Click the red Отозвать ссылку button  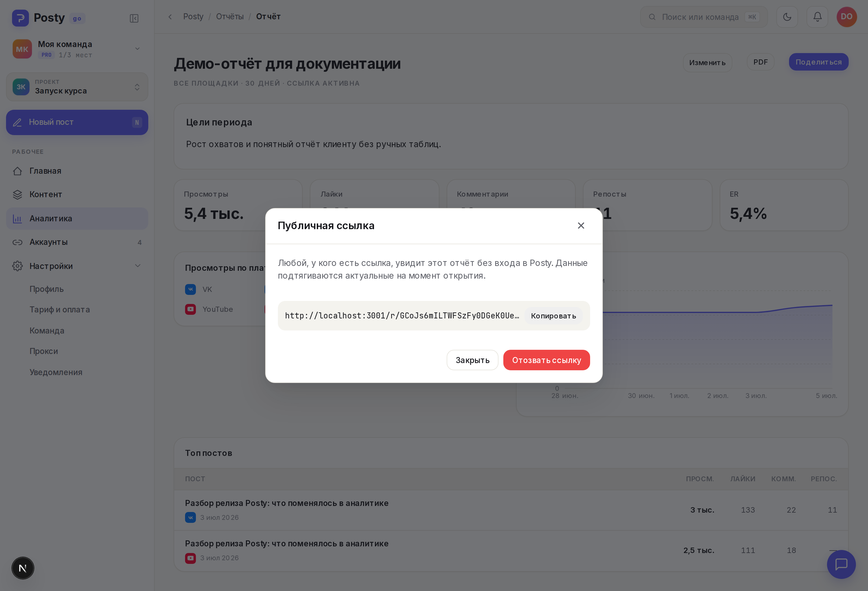coord(546,360)
